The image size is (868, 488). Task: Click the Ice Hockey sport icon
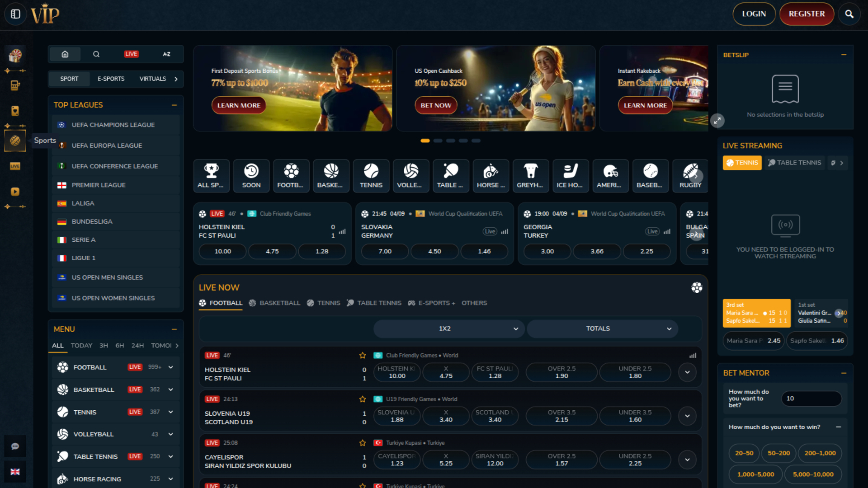(570, 175)
